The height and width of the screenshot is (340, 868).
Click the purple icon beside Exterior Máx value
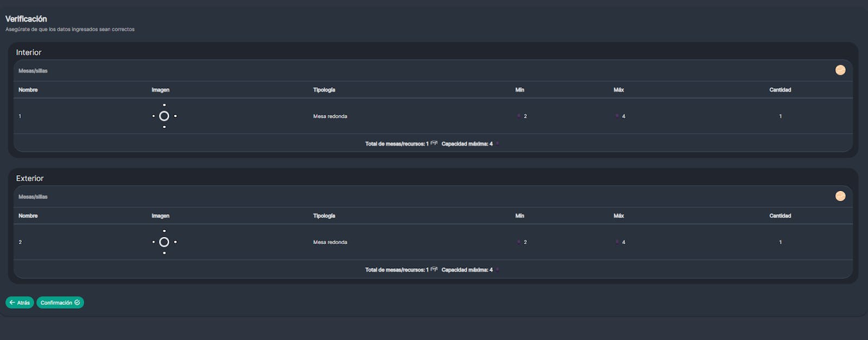[x=617, y=242]
